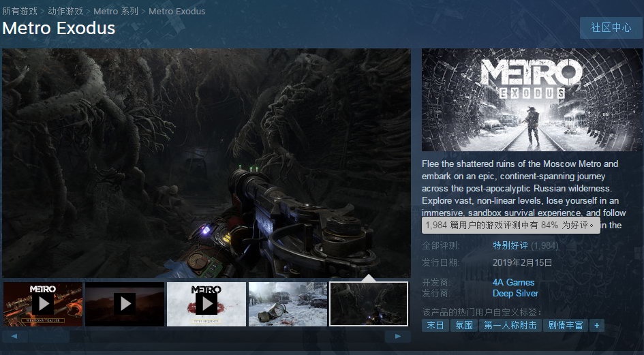Go to 所有游戏 in the breadcrumb
Viewport: 644px width, 355px height.
(x=20, y=12)
